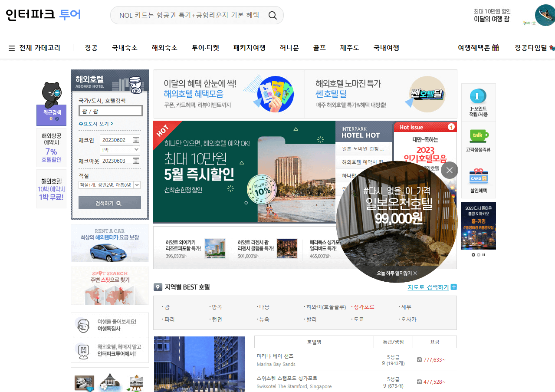Open the 항공타임딜 link

[x=535, y=48]
